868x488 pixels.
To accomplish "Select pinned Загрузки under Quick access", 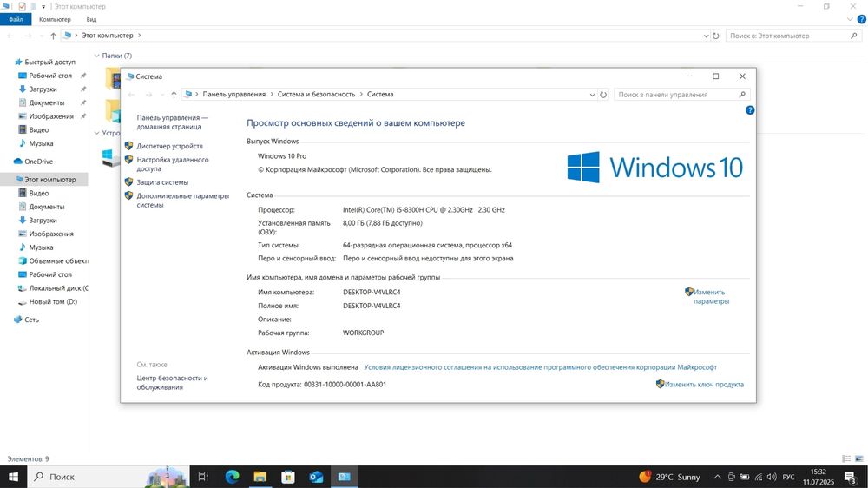I will 43,89.
